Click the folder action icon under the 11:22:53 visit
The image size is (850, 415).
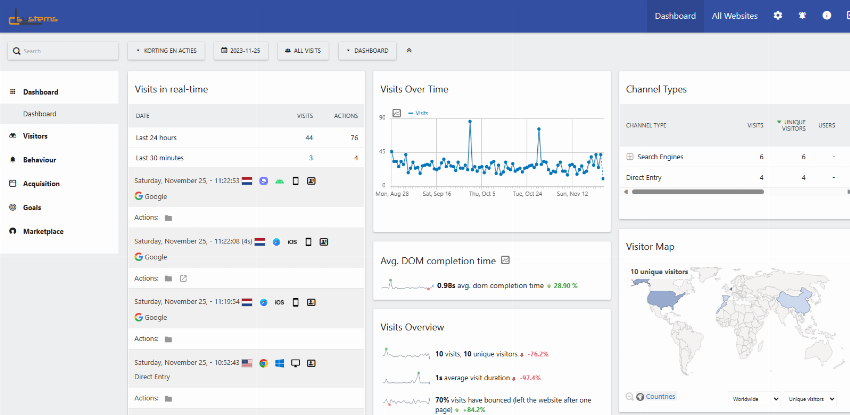[x=169, y=218]
